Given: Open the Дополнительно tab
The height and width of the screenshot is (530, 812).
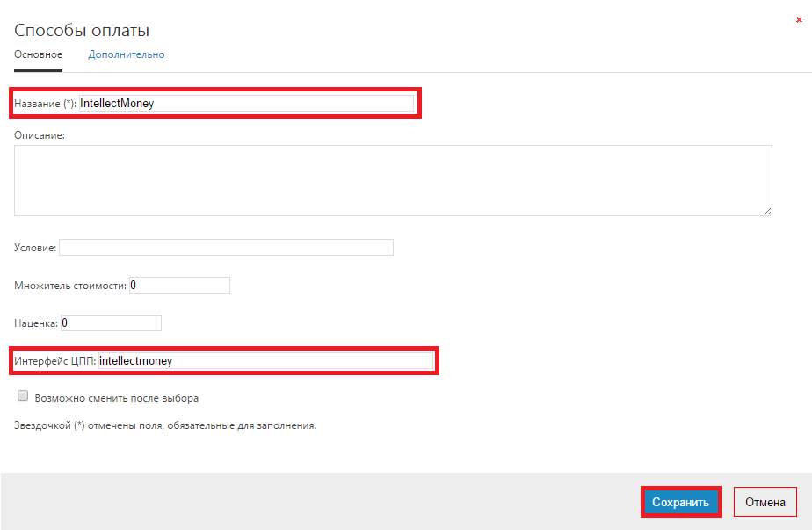Looking at the screenshot, I should 126,54.
